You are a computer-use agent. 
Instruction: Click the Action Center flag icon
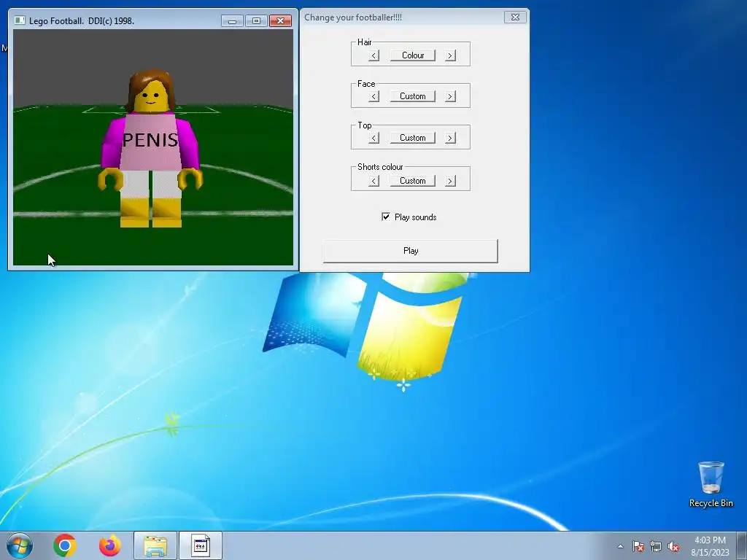(638, 546)
